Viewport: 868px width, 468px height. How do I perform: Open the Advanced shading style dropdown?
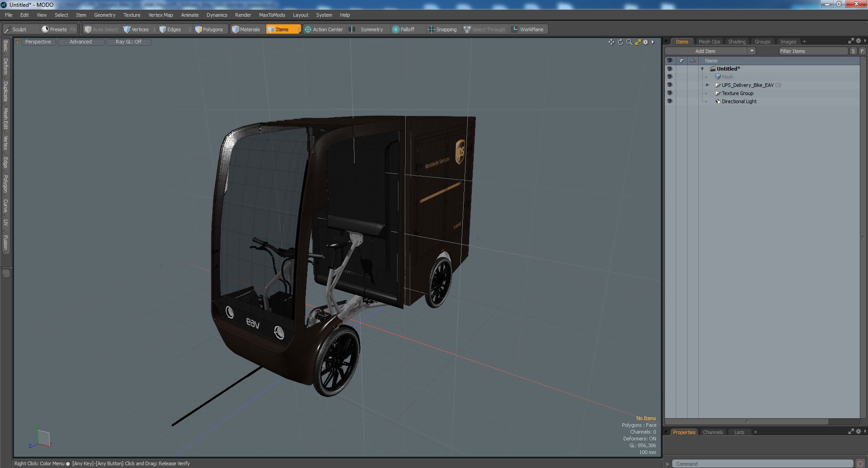coord(81,42)
